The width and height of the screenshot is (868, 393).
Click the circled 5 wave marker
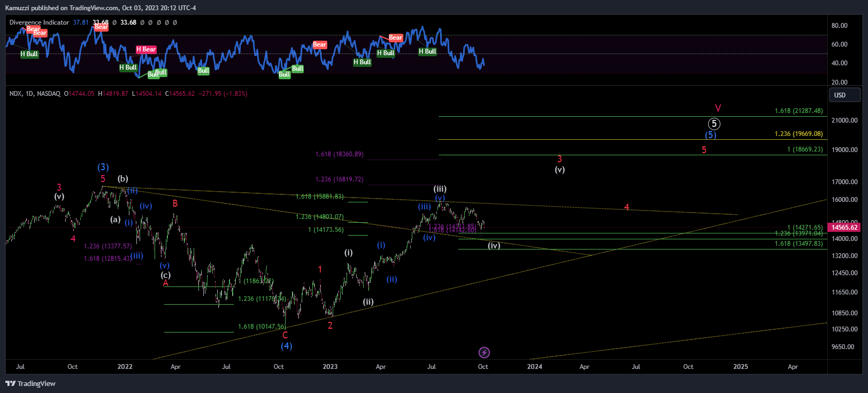[714, 124]
